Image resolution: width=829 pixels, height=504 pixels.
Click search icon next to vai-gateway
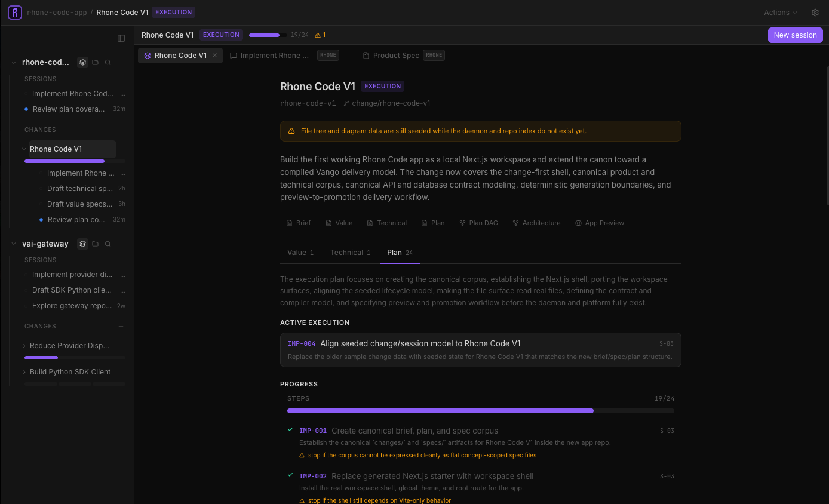pos(108,244)
